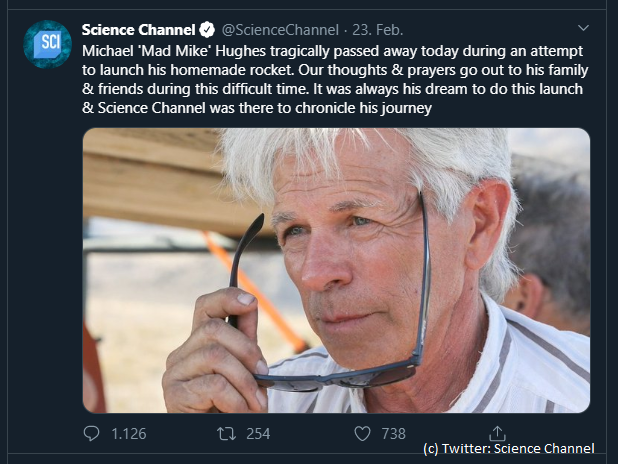The width and height of the screenshot is (618, 464).
Task: Click the 254 retweets count
Action: [x=258, y=434]
